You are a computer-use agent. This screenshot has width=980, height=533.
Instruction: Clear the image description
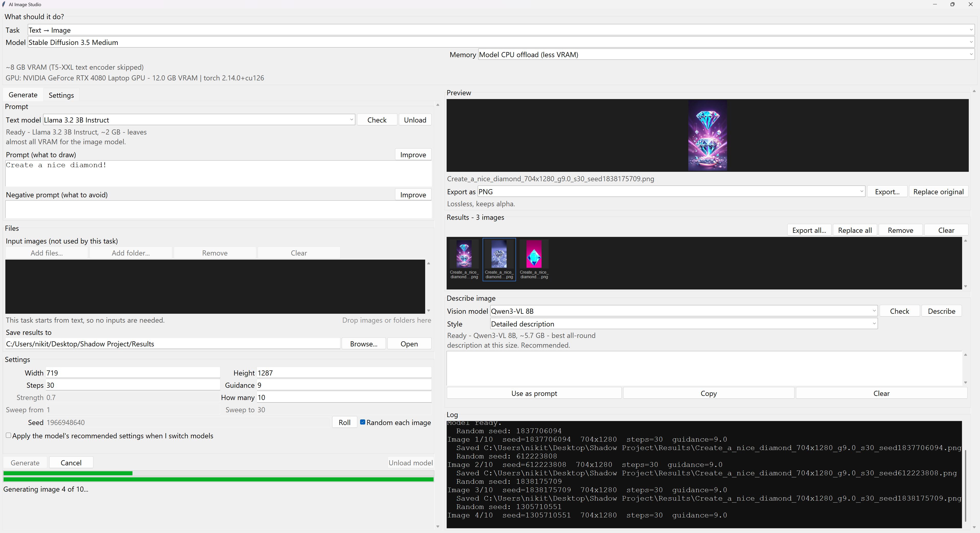(881, 393)
